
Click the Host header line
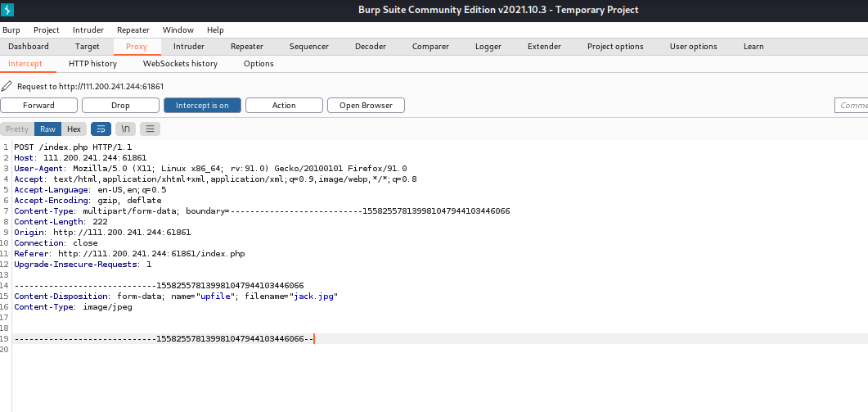click(80, 157)
